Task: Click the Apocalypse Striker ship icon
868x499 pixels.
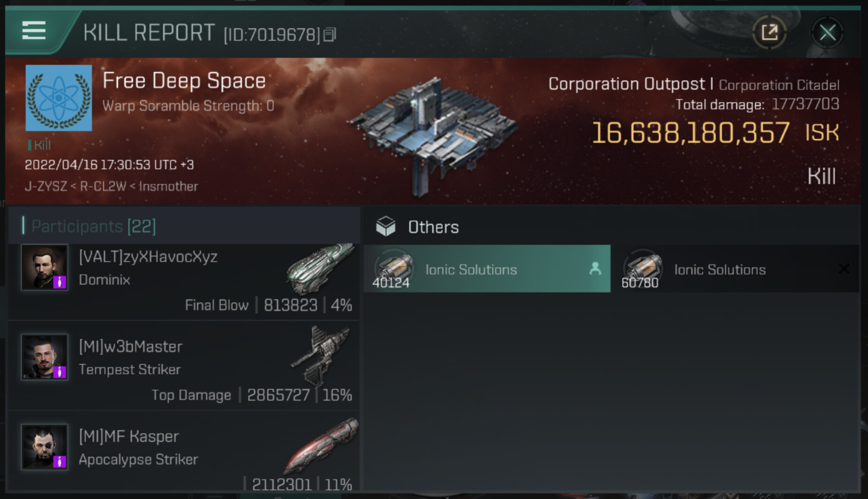Action: [322, 446]
